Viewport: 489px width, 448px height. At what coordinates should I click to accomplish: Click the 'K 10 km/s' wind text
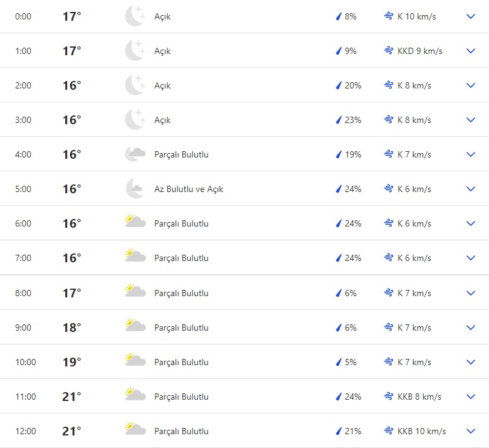(x=416, y=16)
